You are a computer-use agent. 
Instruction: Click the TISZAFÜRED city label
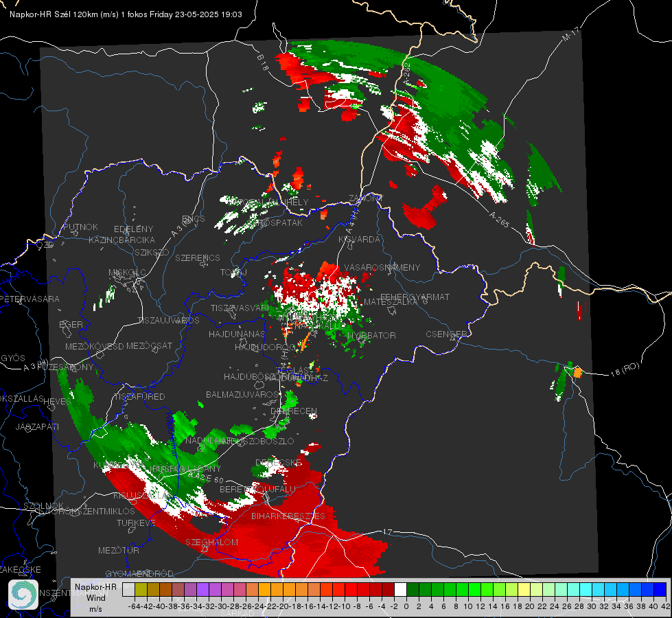[x=139, y=396]
